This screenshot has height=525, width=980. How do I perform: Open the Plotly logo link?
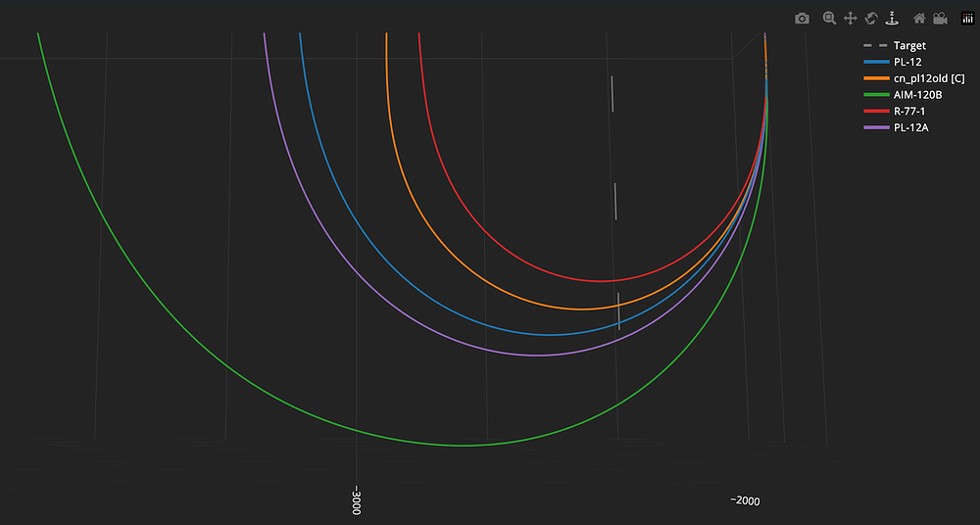[967, 19]
